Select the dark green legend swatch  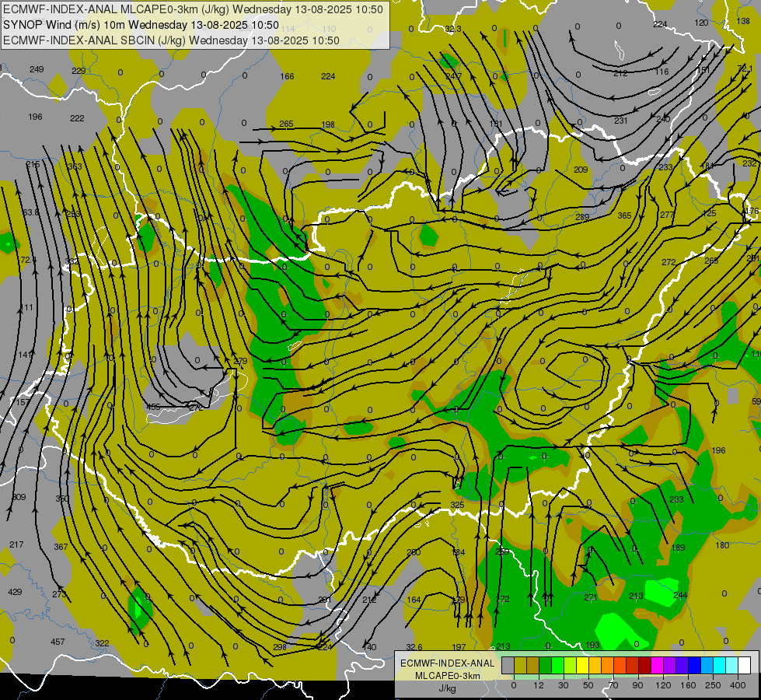[x=546, y=665]
